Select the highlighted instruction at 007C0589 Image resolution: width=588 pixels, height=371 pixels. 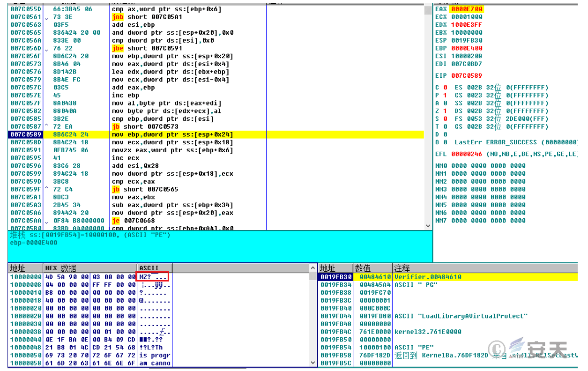[x=172, y=135]
